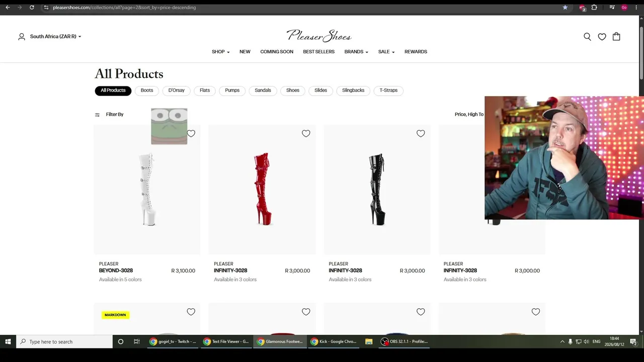Open the site search magnifier icon

tap(587, 37)
